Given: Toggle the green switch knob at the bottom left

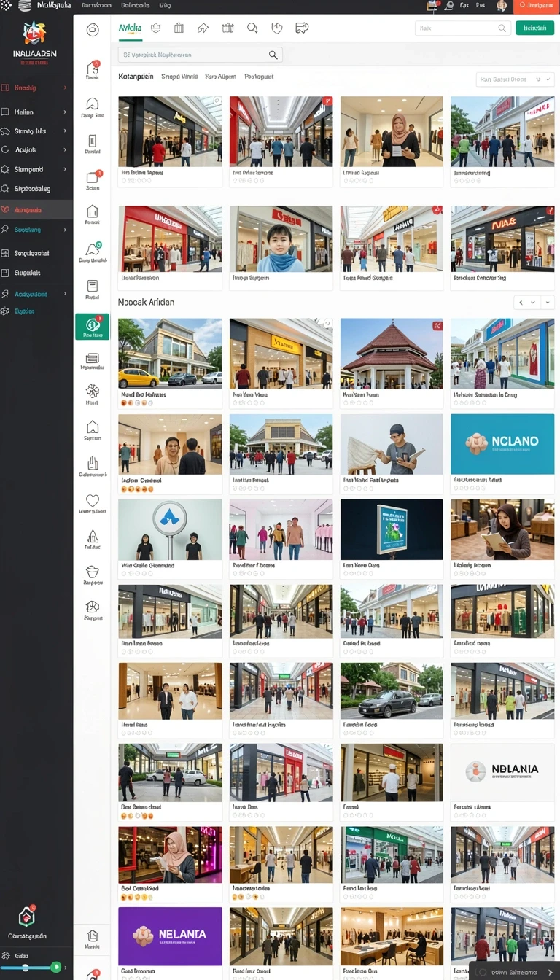Looking at the screenshot, I should [x=56, y=967].
